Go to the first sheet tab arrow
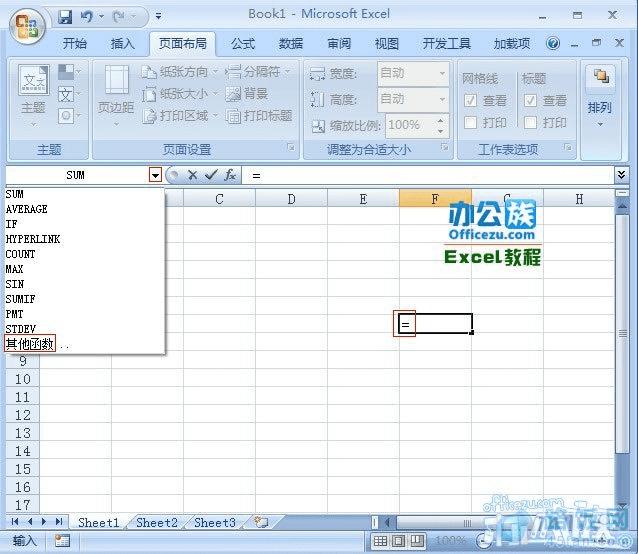638x554 pixels. 15,521
